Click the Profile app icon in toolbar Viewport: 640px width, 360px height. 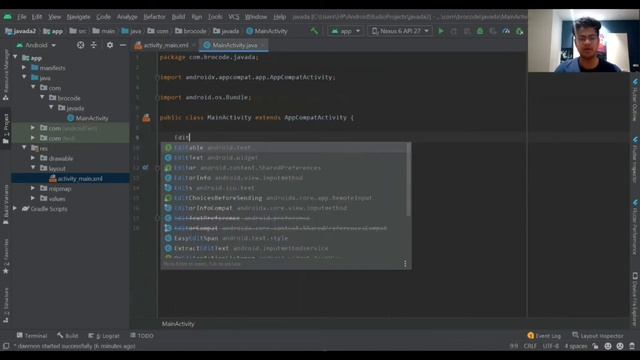[x=506, y=31]
